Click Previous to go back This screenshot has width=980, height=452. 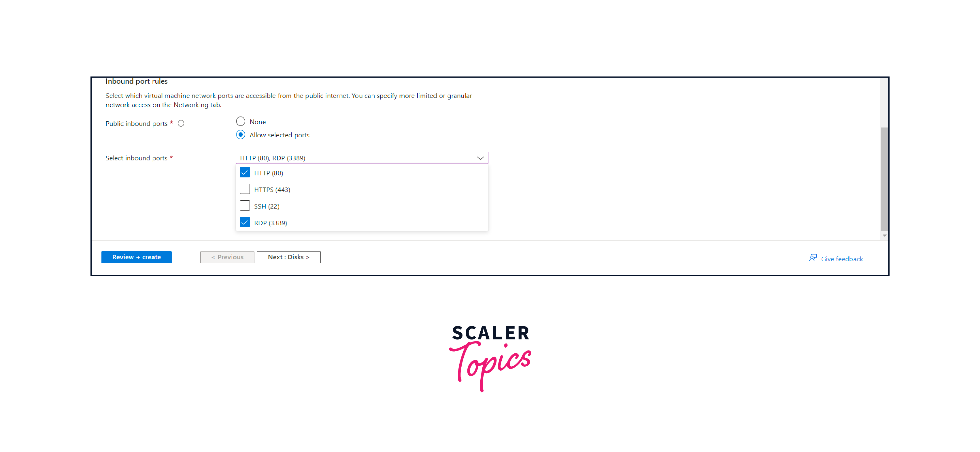click(x=226, y=257)
